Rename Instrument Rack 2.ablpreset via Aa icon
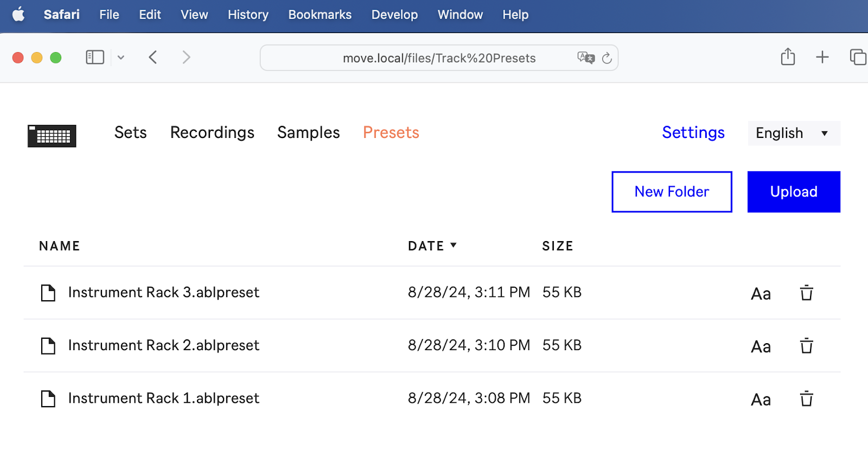The image size is (868, 449). tap(761, 346)
